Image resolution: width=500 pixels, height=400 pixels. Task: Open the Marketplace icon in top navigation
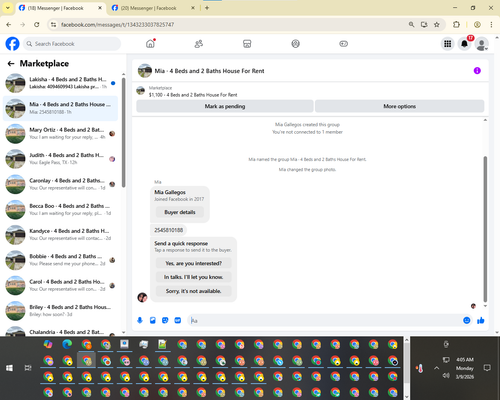[247, 44]
